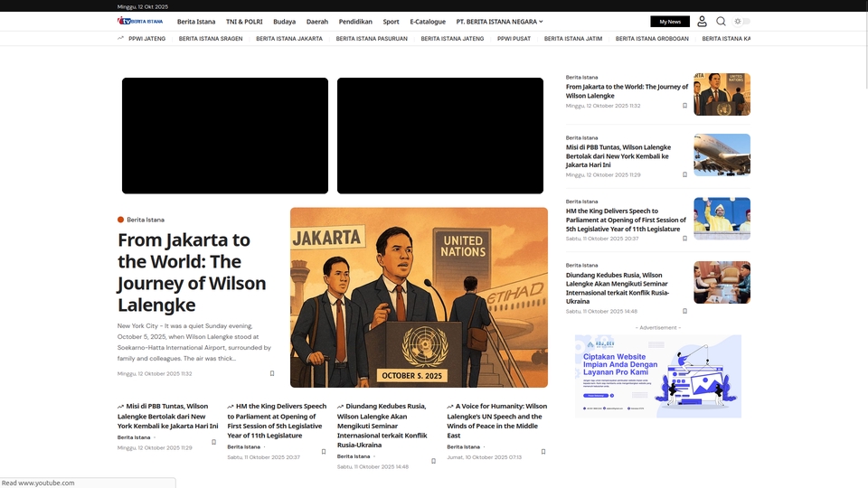Click the Jakarta United Nations featured image
This screenshot has width=868, height=488.
(419, 297)
